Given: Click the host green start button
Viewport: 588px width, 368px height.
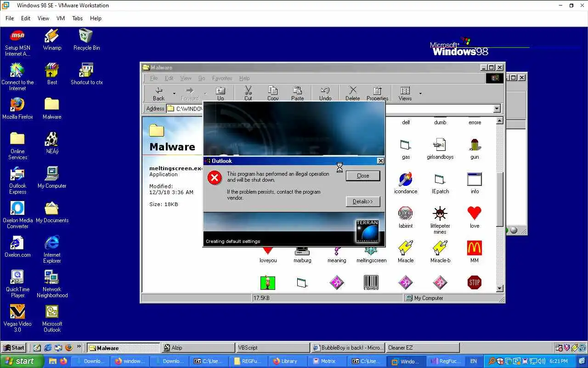Looking at the screenshot, I should pos(22,361).
